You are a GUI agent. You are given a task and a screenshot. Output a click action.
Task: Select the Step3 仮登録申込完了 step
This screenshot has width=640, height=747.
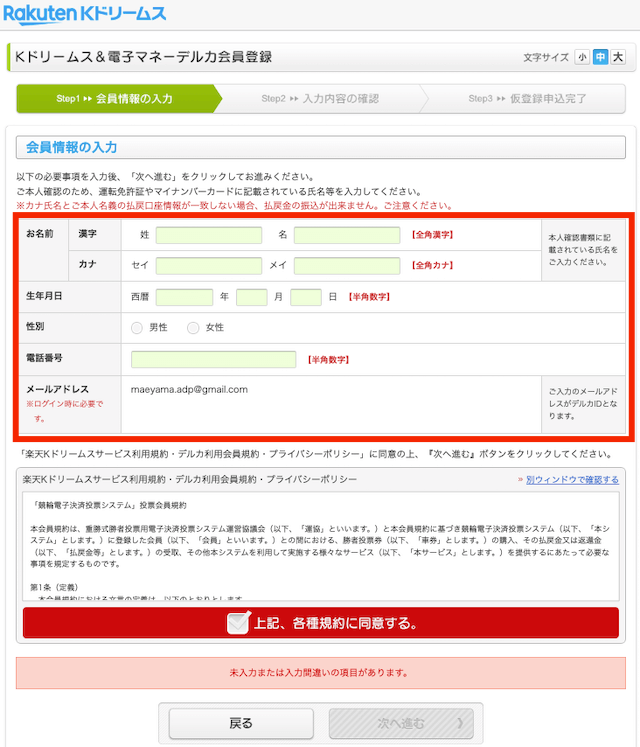click(x=527, y=99)
